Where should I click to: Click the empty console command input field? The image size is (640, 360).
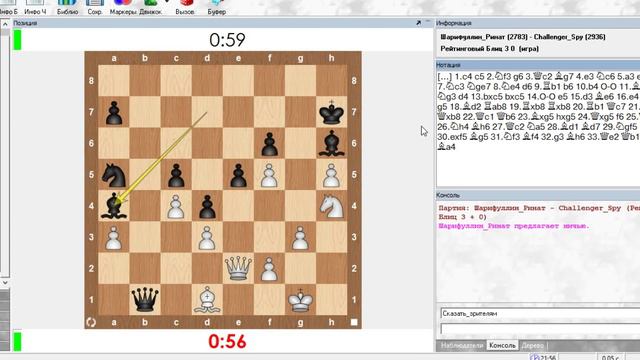coord(540,329)
